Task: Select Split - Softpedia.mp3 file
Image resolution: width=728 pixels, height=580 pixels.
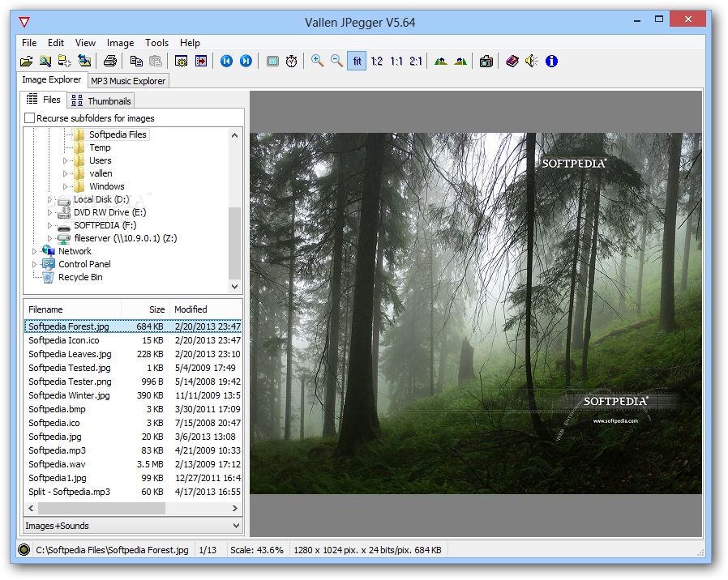Action: point(133,492)
